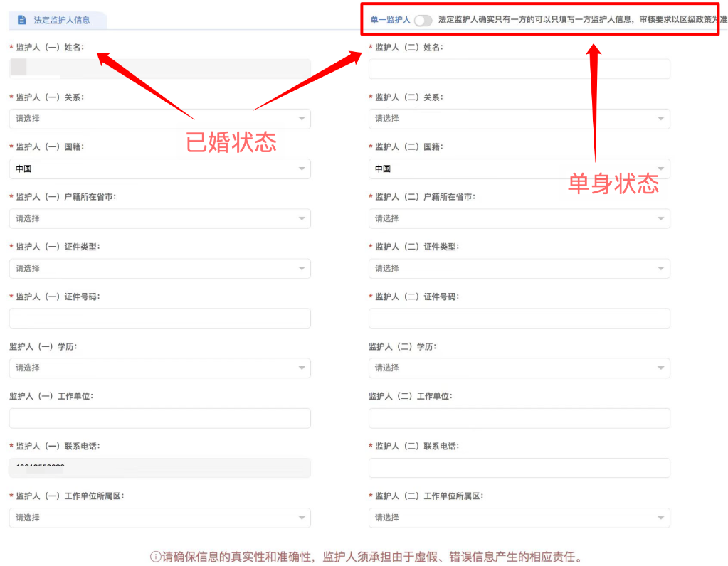This screenshot has width=728, height=566.
Task: Click arrow of 监护人（二）证件类型 dropdown
Action: click(661, 268)
